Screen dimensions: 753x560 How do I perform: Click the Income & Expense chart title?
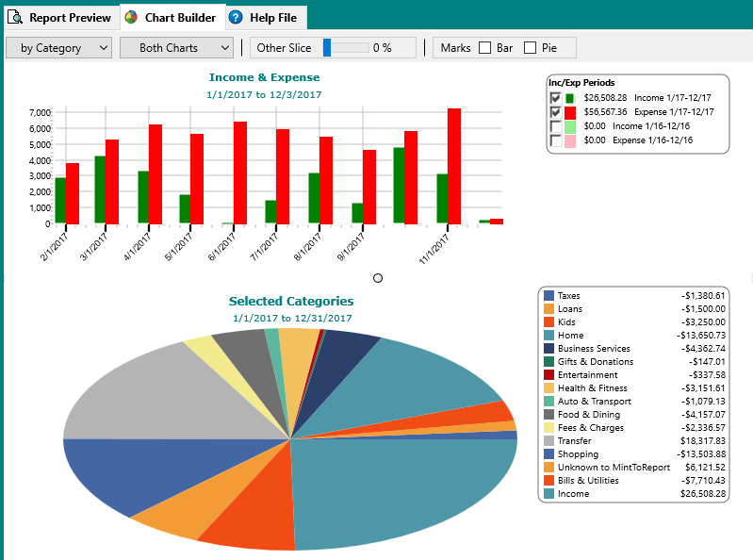click(x=264, y=77)
